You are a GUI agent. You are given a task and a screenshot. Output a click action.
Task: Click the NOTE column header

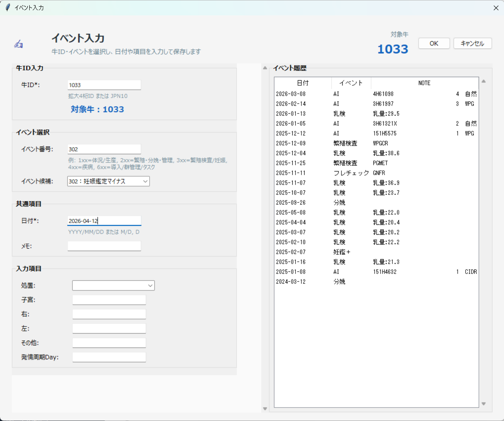(x=424, y=83)
